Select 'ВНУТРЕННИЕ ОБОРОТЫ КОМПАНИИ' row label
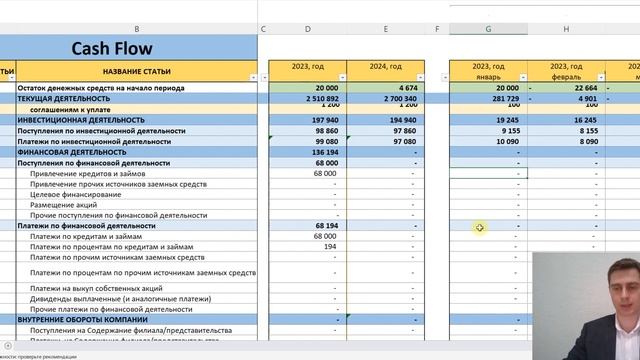The height and width of the screenshot is (360, 640). (137, 320)
